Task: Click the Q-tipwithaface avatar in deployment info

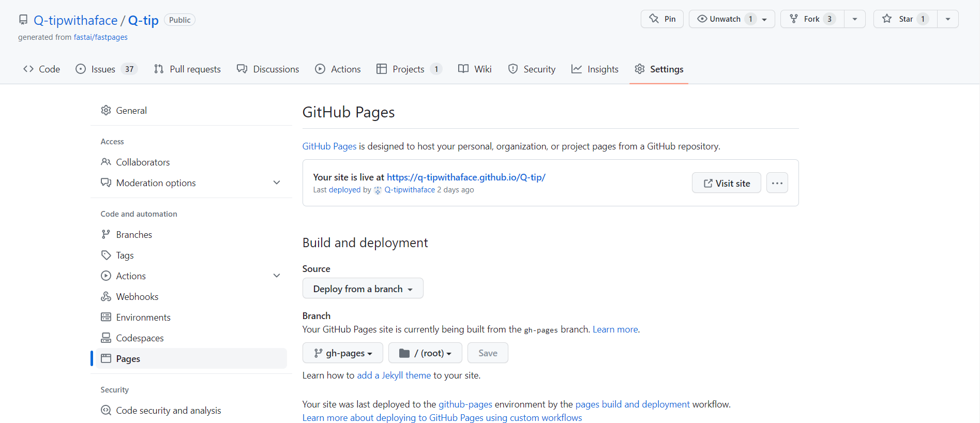Action: pos(378,190)
